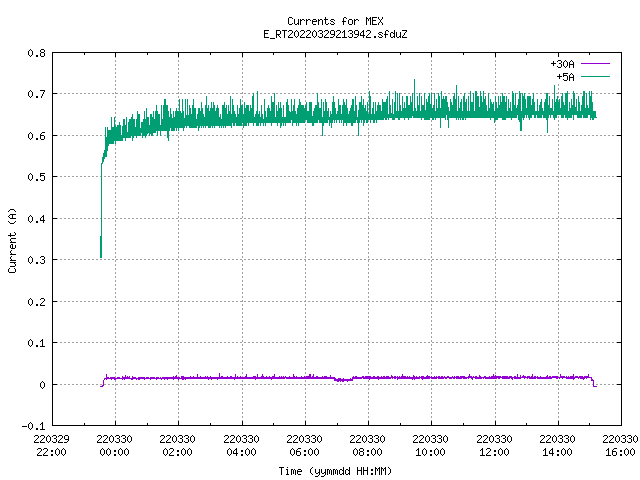Click the 0.3 y-axis tick label
Viewport: 640px width, 480px height.
36,260
